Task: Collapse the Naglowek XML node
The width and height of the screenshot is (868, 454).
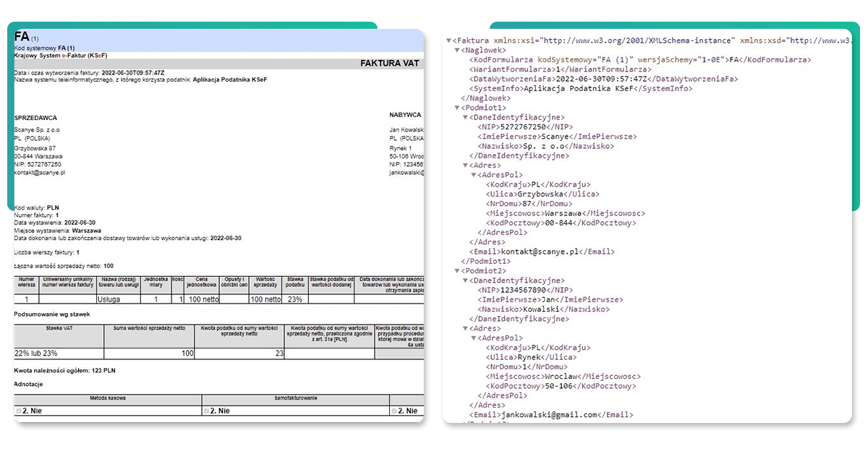Action: tap(456, 50)
